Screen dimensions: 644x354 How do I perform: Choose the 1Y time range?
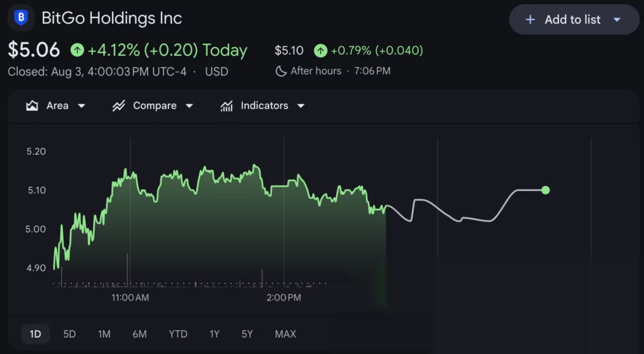214,334
